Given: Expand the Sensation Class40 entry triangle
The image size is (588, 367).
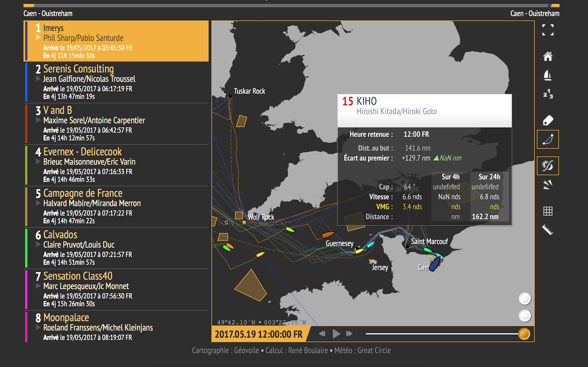Looking at the screenshot, I should pyautogui.click(x=38, y=286).
